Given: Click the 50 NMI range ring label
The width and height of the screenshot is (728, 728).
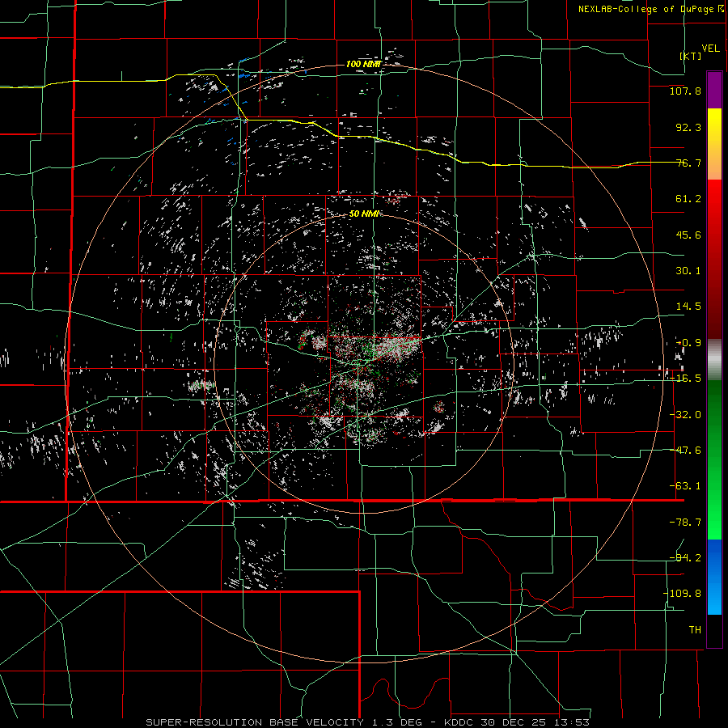Looking at the screenshot, I should tap(365, 214).
